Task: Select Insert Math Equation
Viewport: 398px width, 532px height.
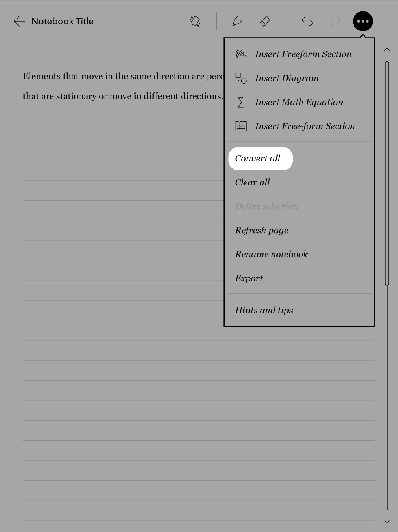Action: [298, 102]
